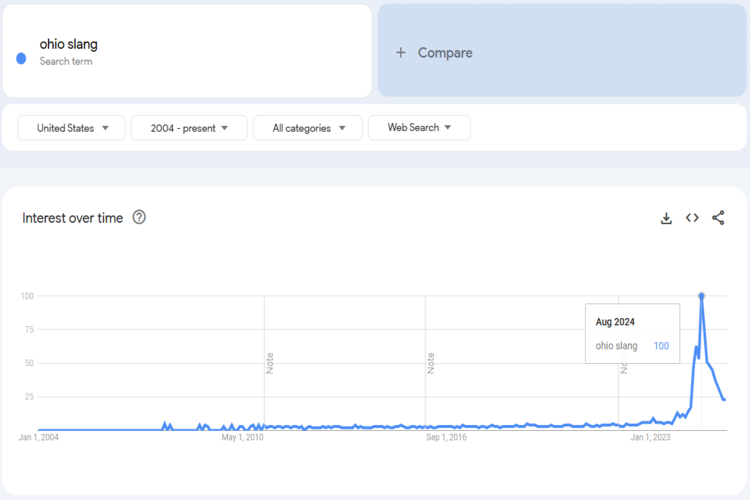This screenshot has width=750, height=500.
Task: Click the tooltip value 100
Action: click(x=661, y=345)
